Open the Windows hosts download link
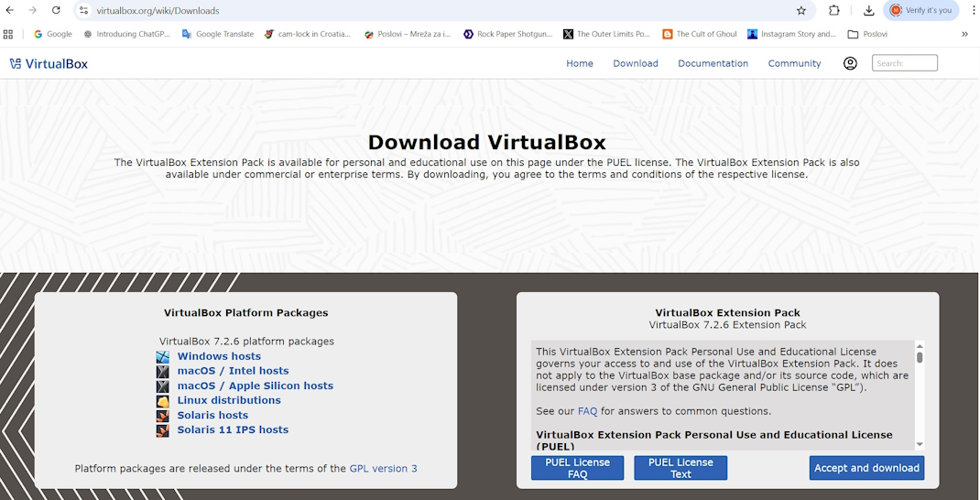Image resolution: width=980 pixels, height=500 pixels. pyautogui.click(x=220, y=356)
